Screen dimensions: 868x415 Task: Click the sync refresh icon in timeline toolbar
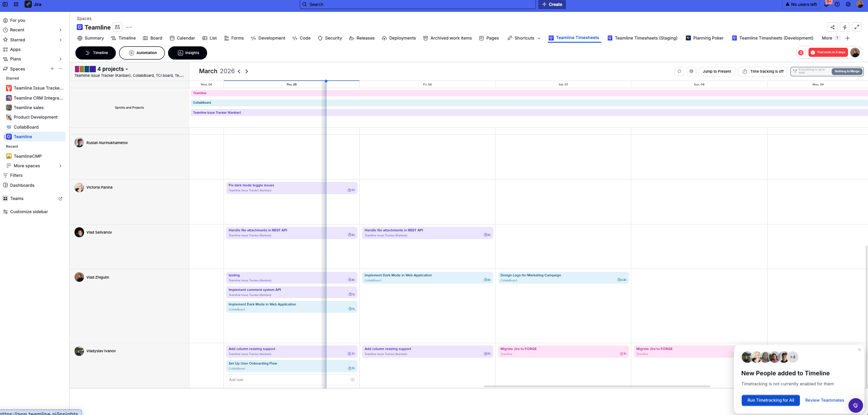(680, 71)
